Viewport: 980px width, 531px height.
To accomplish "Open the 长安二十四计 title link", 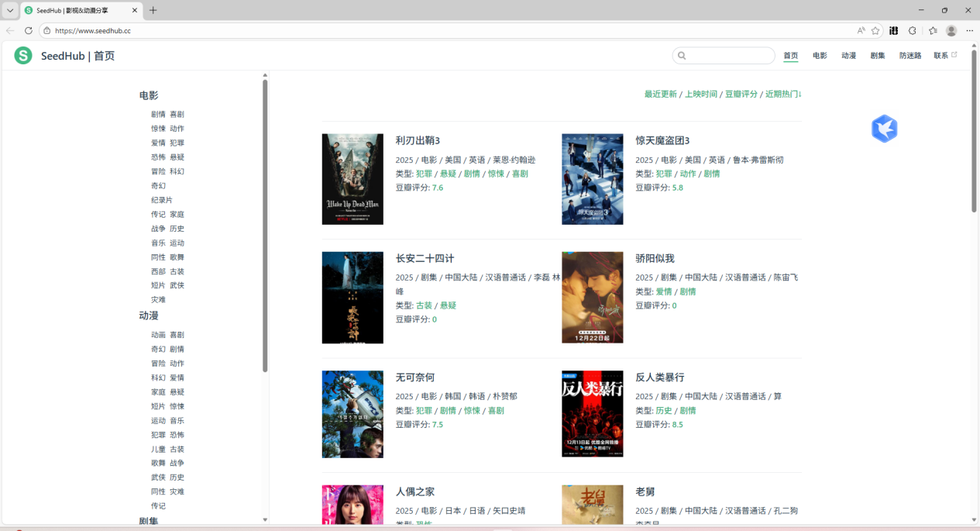I will tap(425, 258).
